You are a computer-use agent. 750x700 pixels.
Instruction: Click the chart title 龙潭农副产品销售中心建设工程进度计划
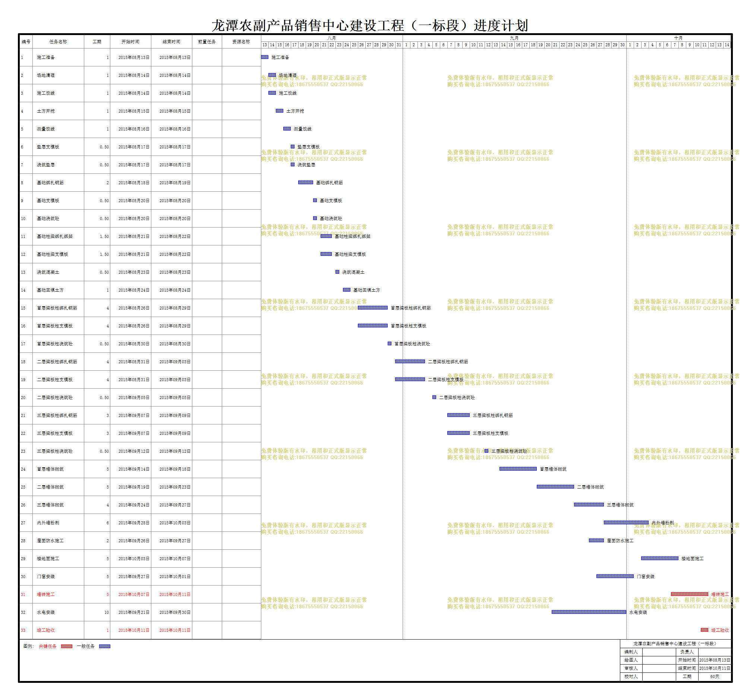pyautogui.click(x=370, y=26)
